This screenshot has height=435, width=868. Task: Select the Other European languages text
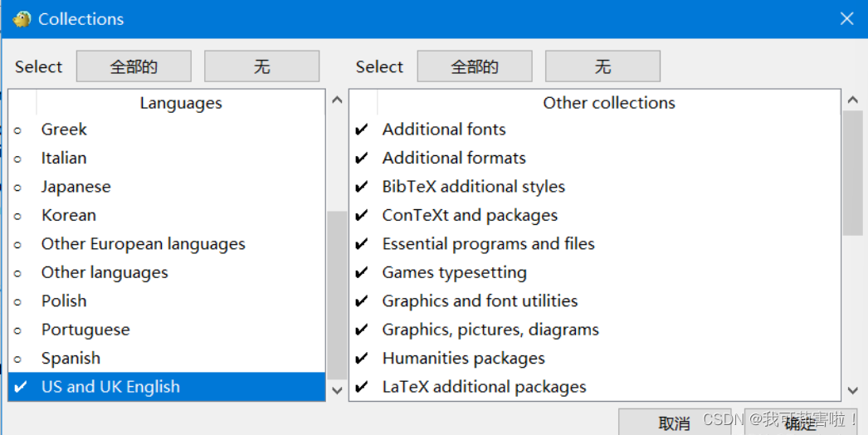pos(143,244)
